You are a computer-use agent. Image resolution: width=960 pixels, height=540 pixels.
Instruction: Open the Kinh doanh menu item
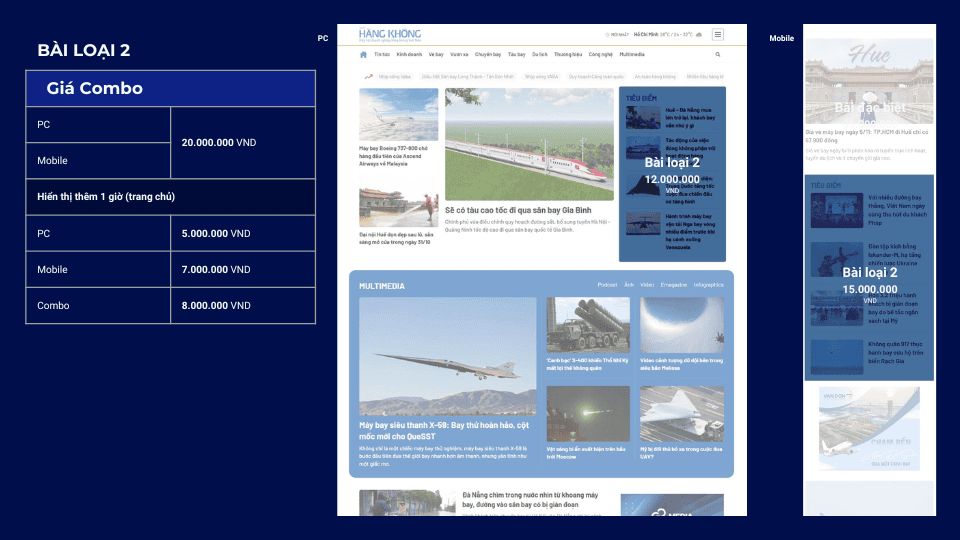click(x=409, y=54)
